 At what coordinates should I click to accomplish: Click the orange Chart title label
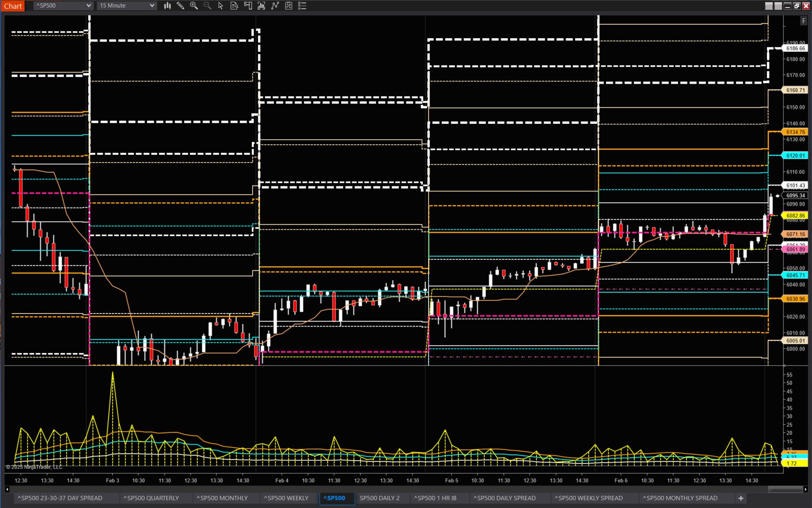[x=13, y=6]
